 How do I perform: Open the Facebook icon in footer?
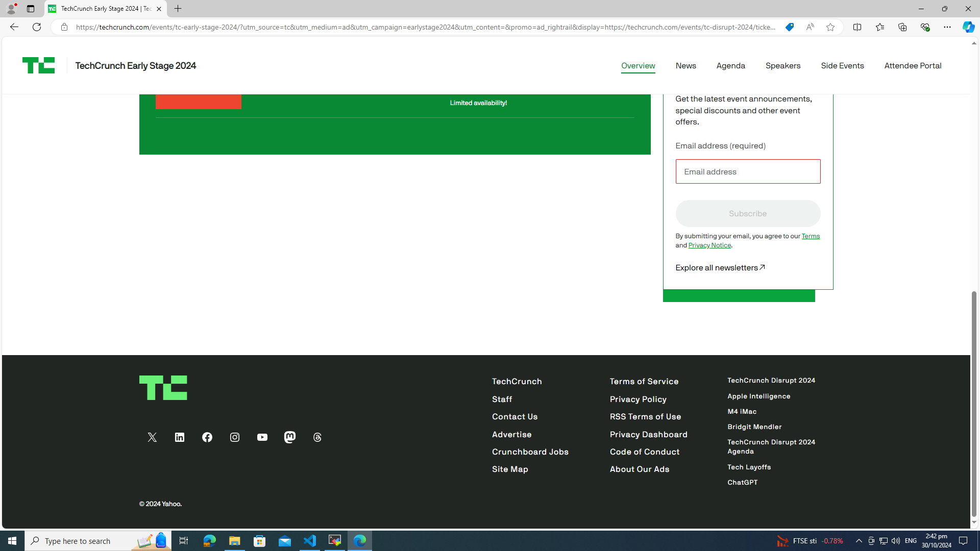coord(207,437)
